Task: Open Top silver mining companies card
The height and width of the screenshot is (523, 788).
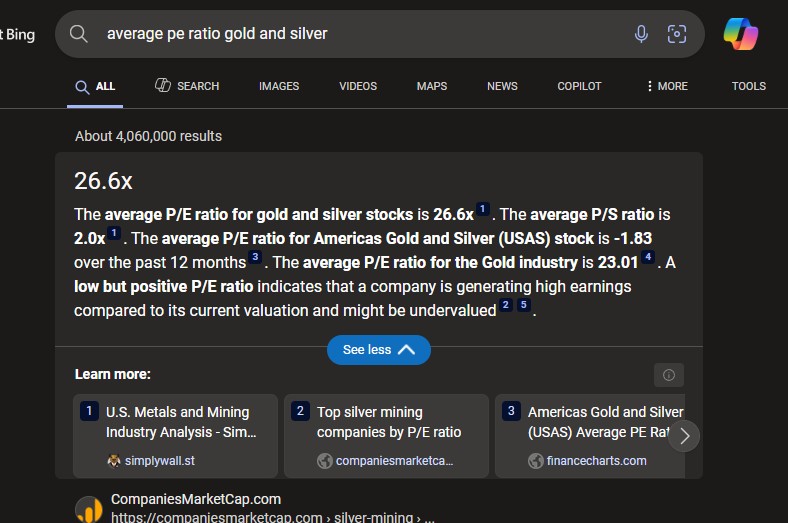Action: 386,436
